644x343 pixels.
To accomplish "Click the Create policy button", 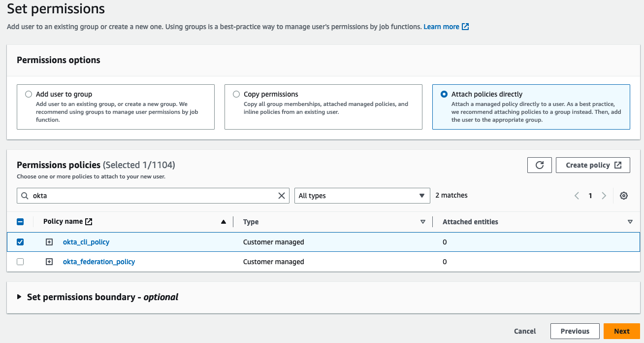I will (593, 165).
